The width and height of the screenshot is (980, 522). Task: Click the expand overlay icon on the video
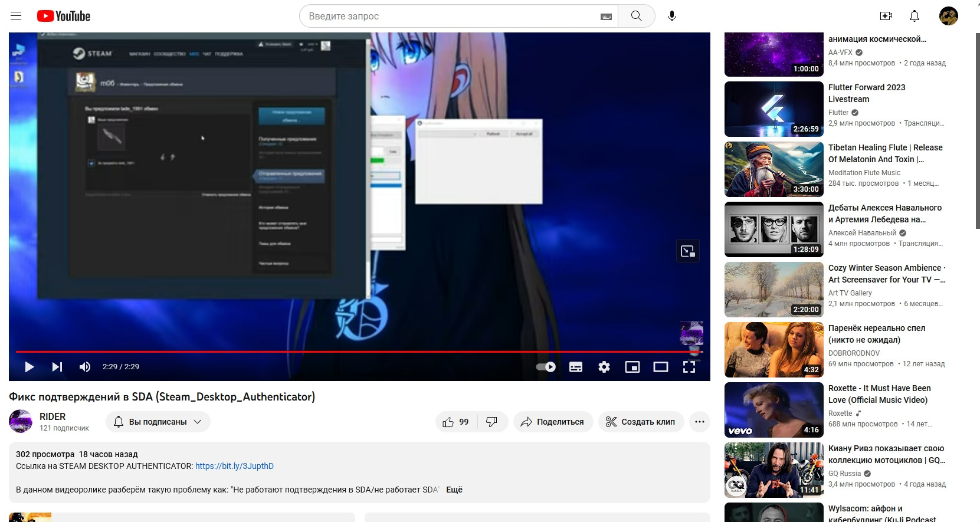(x=688, y=251)
